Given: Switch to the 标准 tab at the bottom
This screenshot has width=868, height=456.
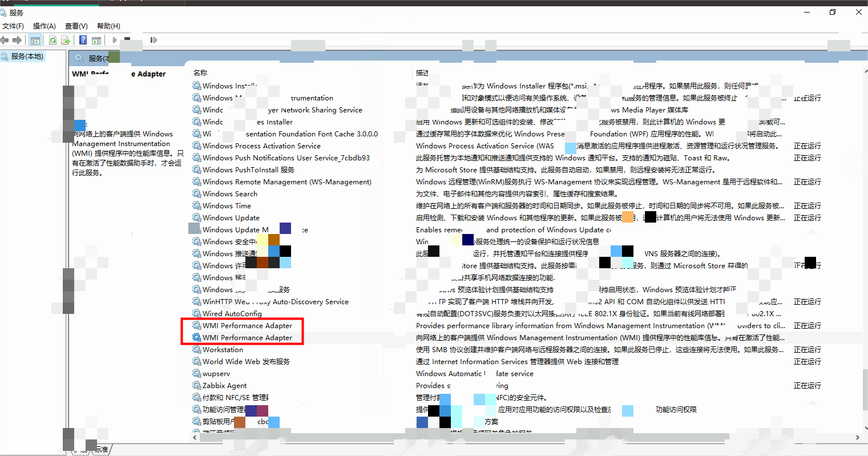Looking at the screenshot, I should (102, 450).
